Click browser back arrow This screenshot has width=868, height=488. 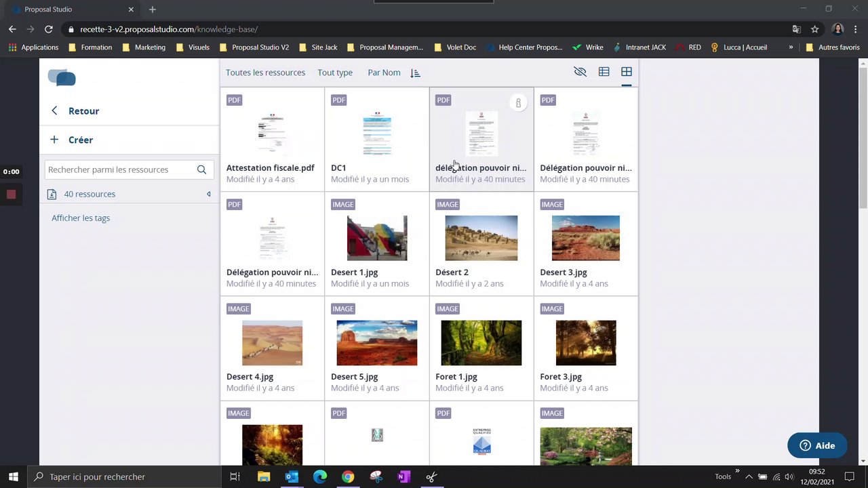point(12,29)
